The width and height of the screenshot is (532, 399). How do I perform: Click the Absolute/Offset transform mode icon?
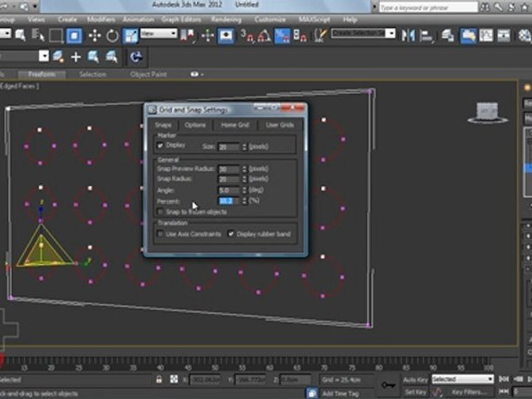tap(174, 379)
